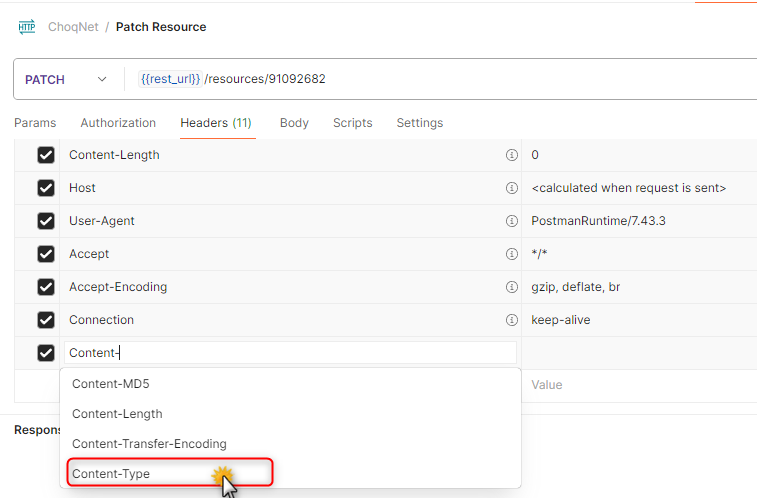Click info icon for User-Agent header
The height and width of the screenshot is (498, 757).
[512, 221]
